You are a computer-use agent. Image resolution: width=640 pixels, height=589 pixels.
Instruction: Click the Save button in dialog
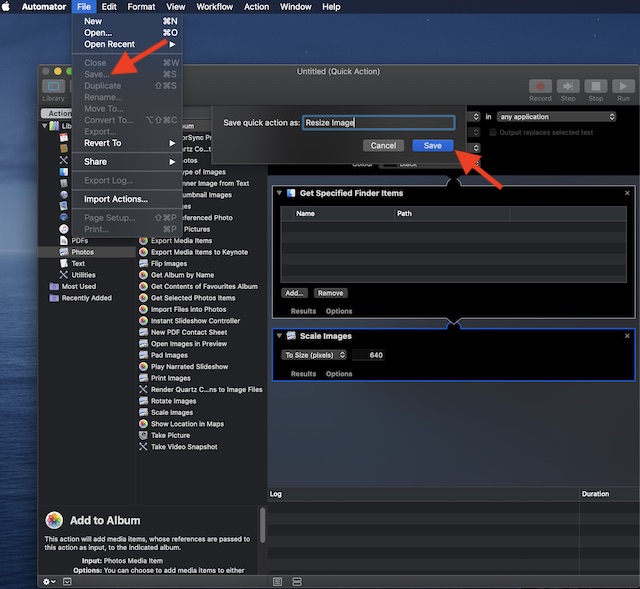[x=433, y=146]
